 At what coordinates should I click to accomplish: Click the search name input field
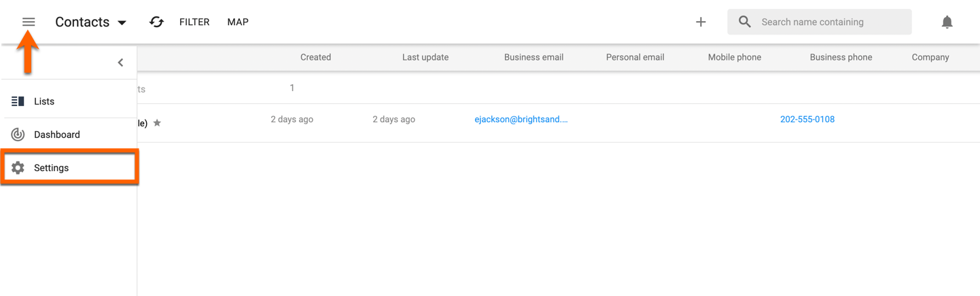tap(829, 22)
